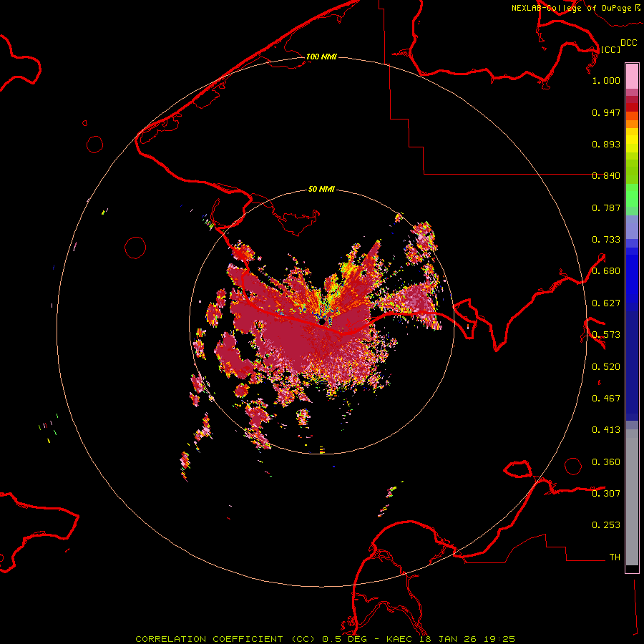The width and height of the screenshot is (644, 644).
Task: Click the 0.573 color scale label
Action: (x=606, y=335)
